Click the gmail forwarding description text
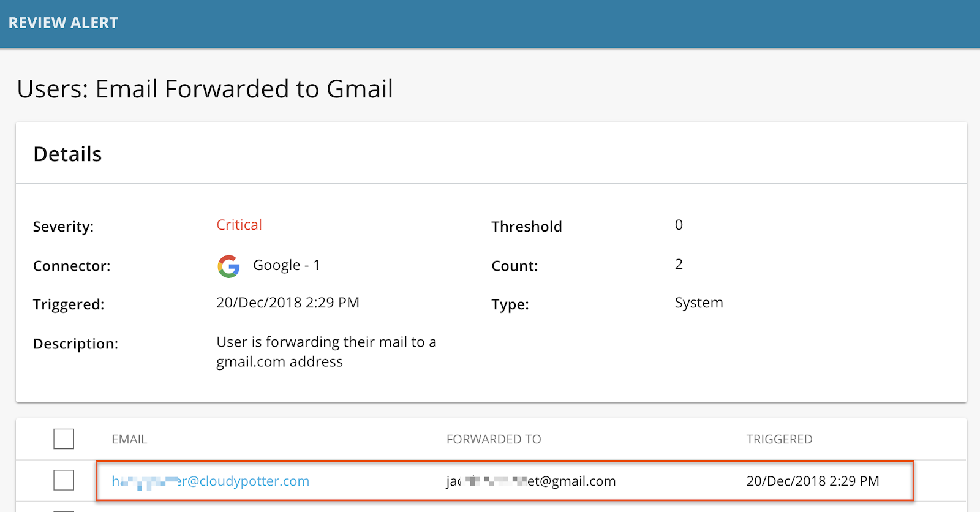This screenshot has width=980, height=512. click(326, 352)
